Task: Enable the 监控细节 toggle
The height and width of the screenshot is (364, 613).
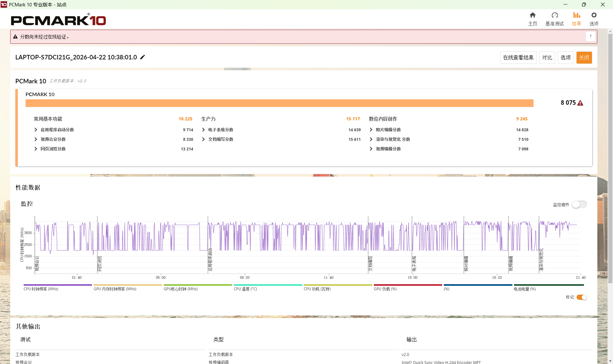Action: pyautogui.click(x=579, y=204)
